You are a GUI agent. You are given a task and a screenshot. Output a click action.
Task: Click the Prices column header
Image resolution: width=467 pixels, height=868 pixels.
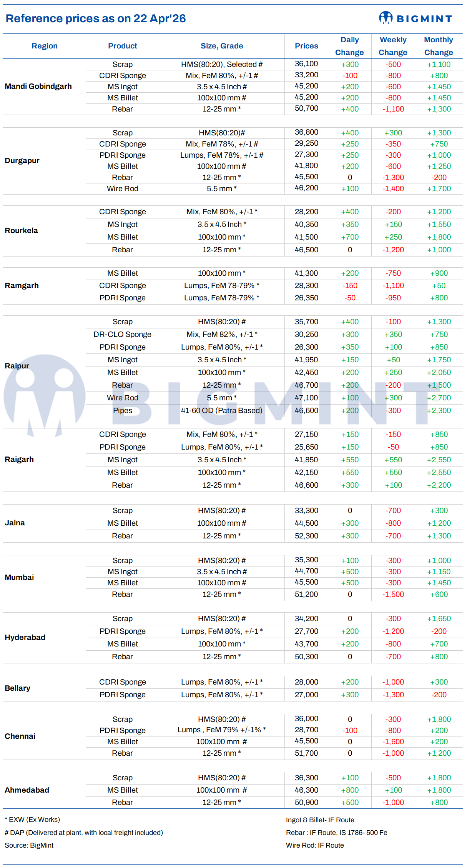[306, 46]
